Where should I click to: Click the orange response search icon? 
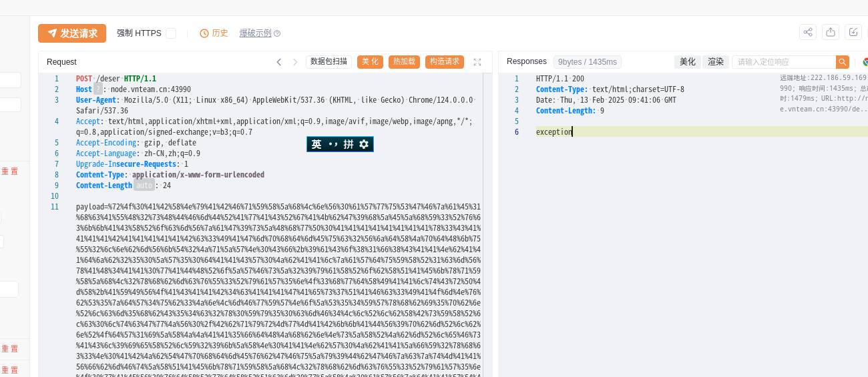[x=843, y=62]
